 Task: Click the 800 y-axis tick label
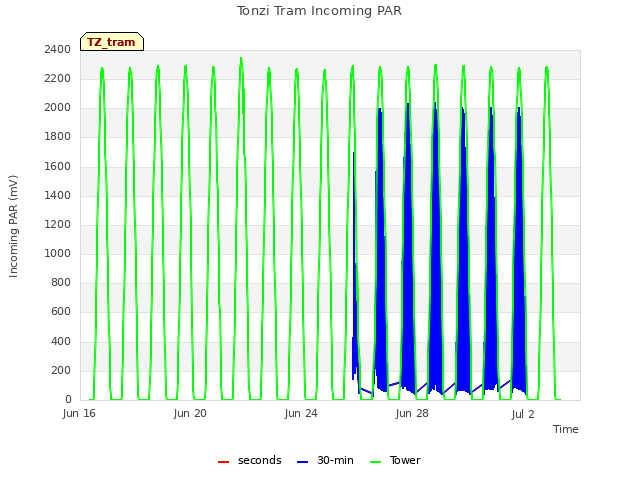tap(61, 282)
